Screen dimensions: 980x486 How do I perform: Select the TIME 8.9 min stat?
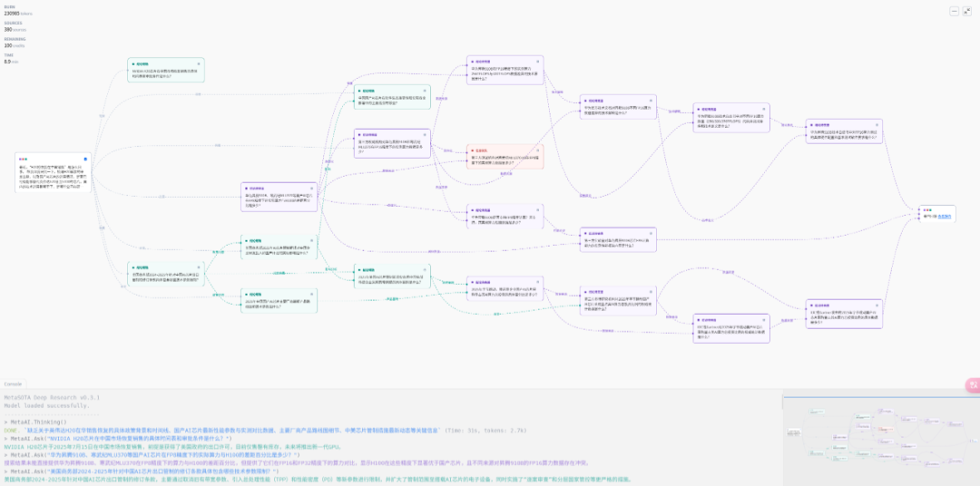pos(11,59)
